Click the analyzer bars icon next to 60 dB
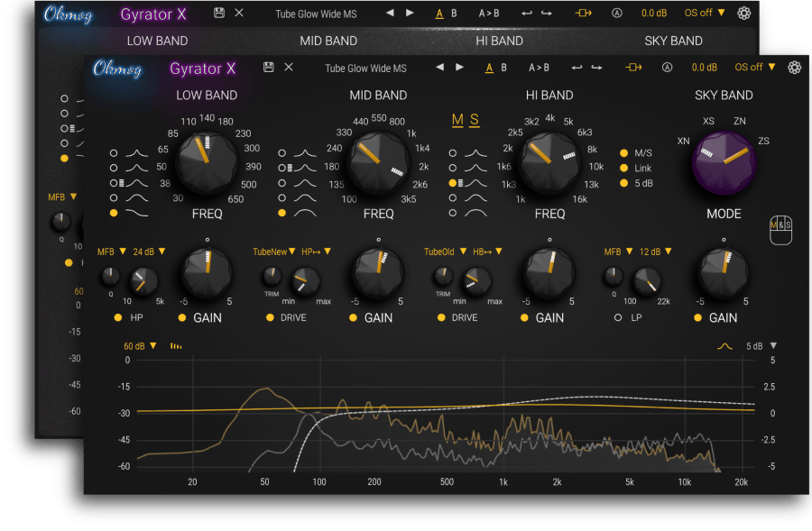 [176, 345]
